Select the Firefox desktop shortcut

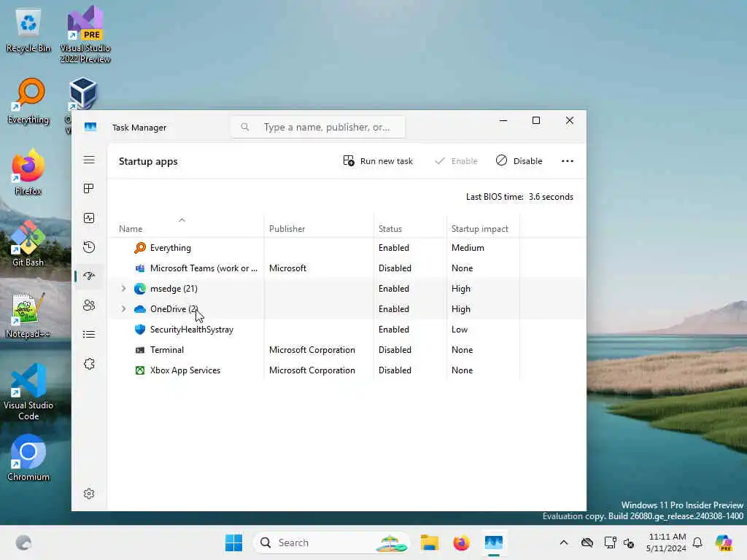click(x=28, y=173)
